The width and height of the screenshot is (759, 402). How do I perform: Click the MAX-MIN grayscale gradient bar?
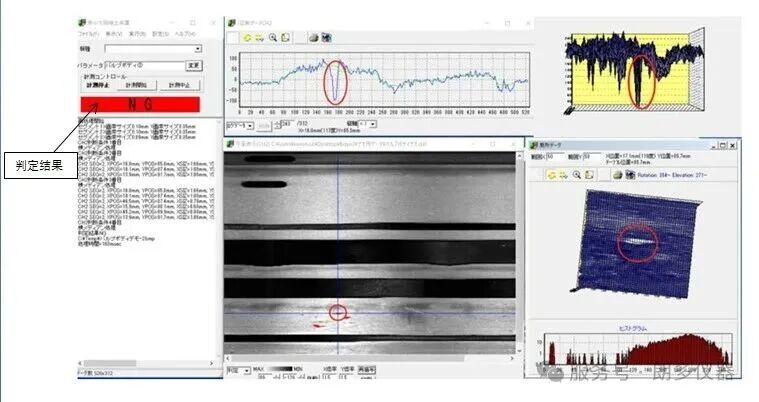(279, 370)
